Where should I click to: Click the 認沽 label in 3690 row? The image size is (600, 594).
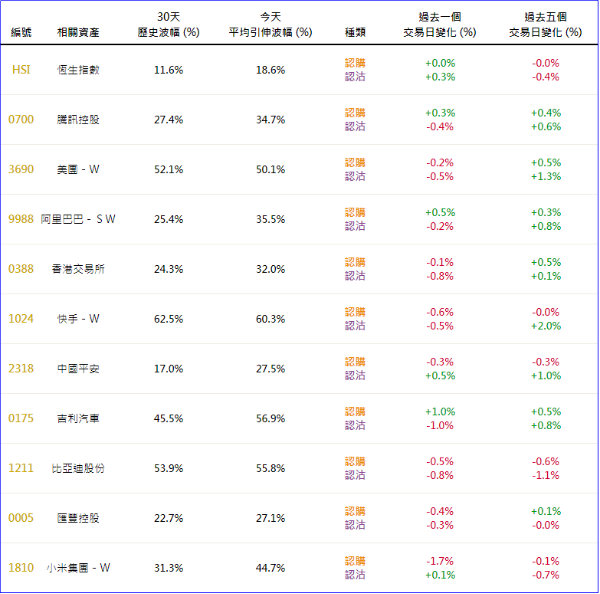coord(355,176)
